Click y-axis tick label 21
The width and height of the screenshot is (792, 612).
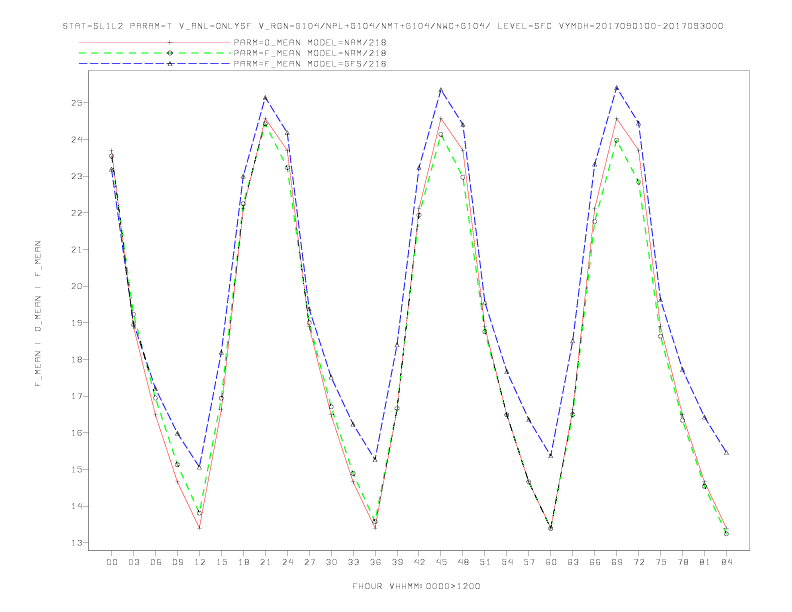click(76, 249)
